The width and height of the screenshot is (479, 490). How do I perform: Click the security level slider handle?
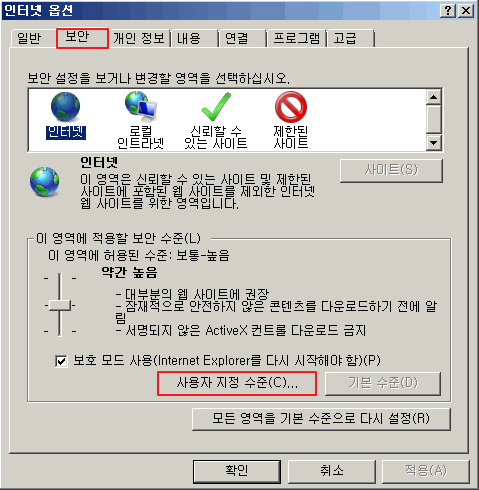[60, 305]
